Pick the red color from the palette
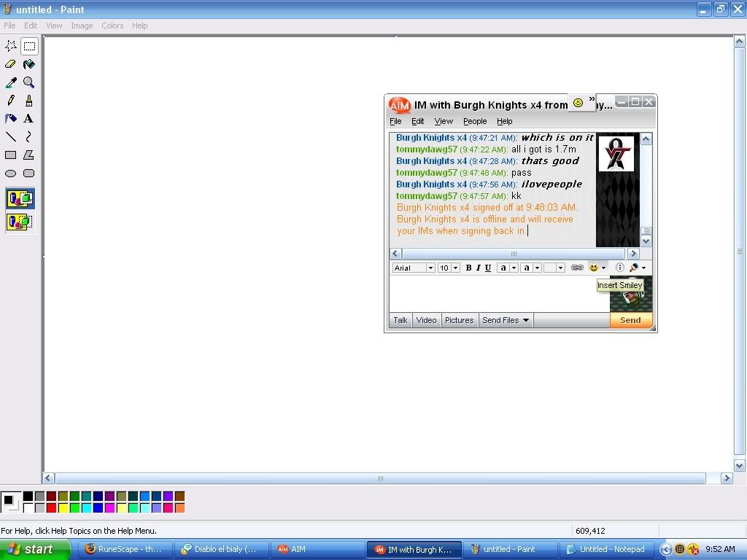Image resolution: width=747 pixels, height=560 pixels. pos(51,507)
